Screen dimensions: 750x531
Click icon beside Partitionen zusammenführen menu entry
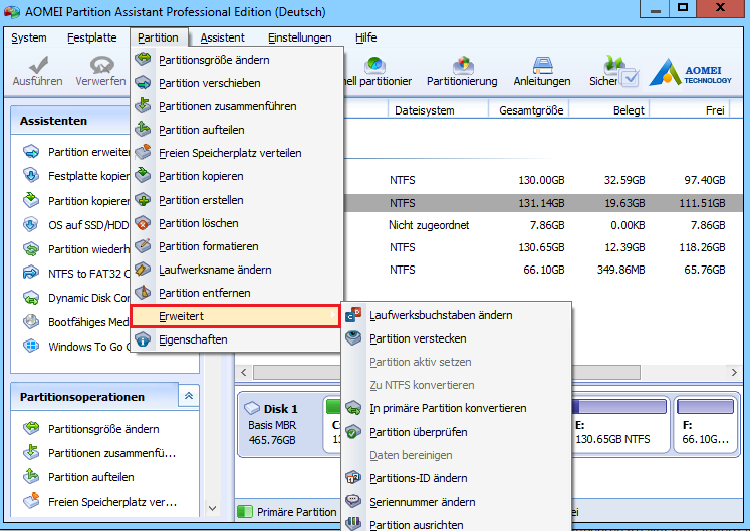point(143,105)
